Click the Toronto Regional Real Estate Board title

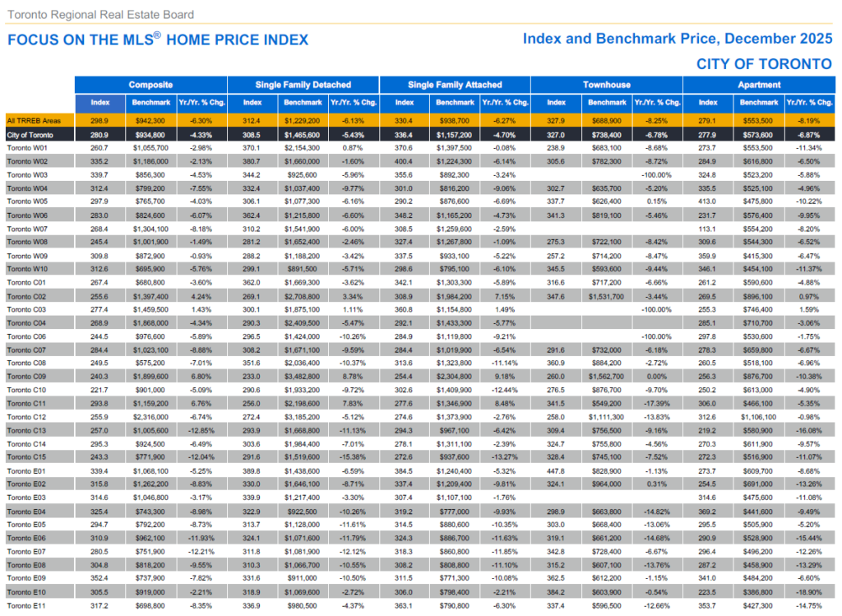pos(100,15)
